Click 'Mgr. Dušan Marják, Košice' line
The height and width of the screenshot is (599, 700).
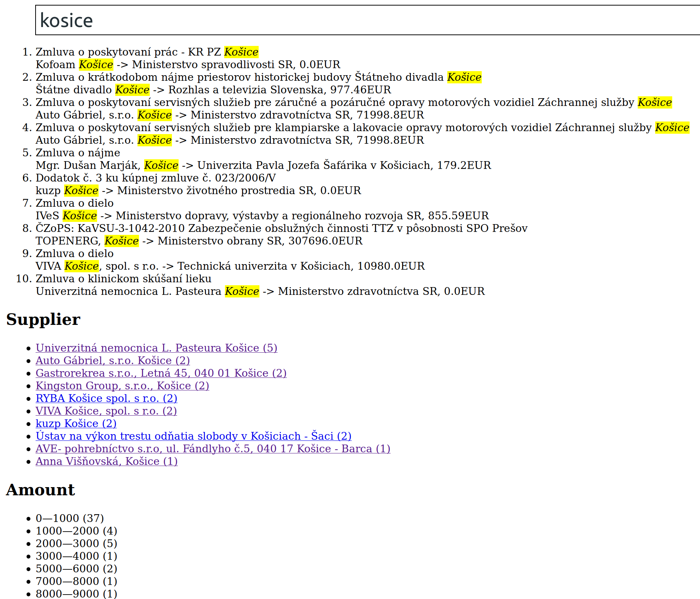[x=263, y=165]
